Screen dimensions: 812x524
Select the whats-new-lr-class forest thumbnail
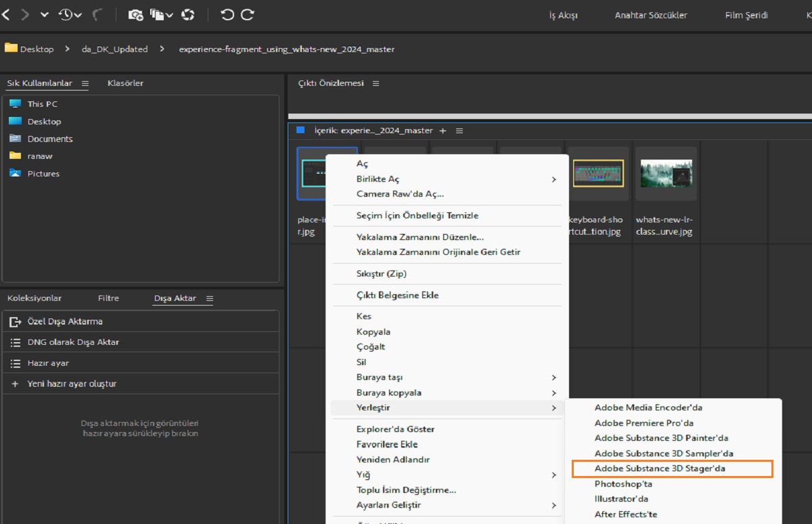[x=666, y=173]
